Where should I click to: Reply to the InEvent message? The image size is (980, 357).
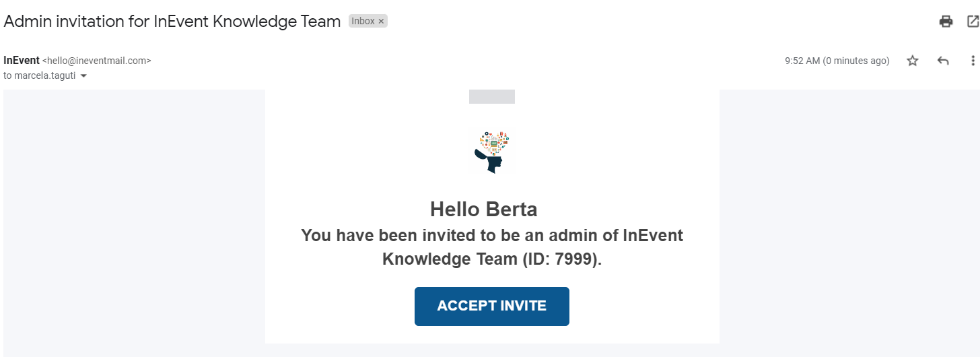[943, 61]
